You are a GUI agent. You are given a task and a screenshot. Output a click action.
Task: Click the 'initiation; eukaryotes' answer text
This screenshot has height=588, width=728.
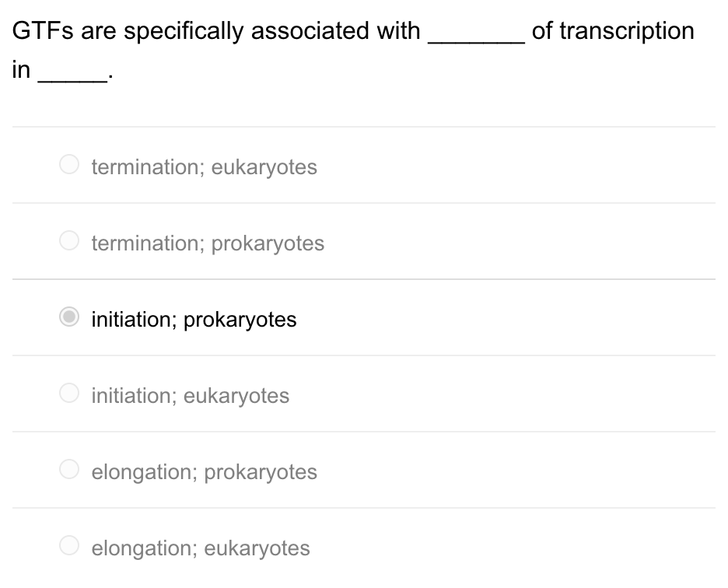tap(190, 395)
